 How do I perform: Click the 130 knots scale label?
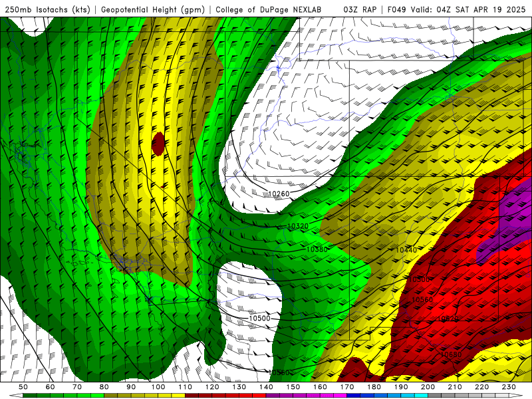click(x=239, y=386)
